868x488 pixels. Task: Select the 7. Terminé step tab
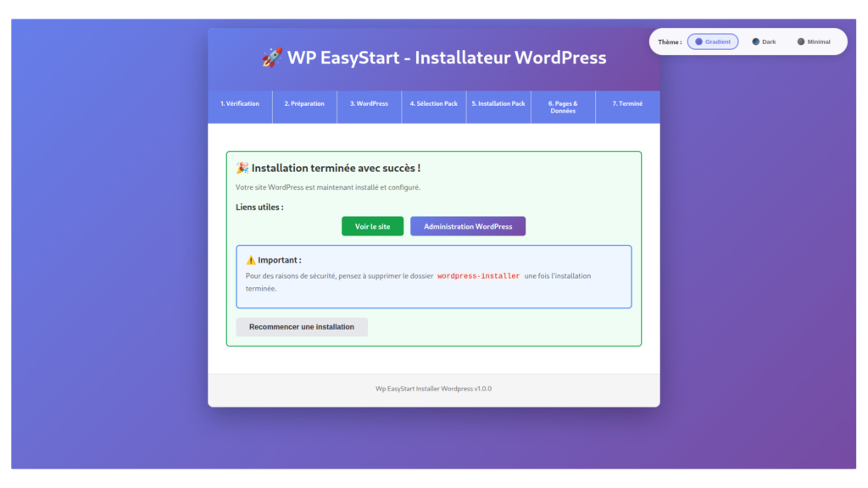(x=627, y=104)
